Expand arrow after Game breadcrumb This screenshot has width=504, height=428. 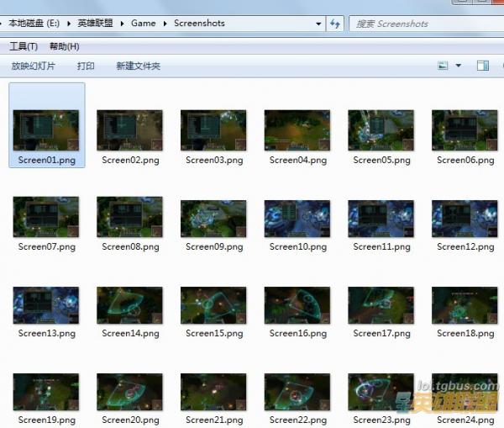coord(165,24)
